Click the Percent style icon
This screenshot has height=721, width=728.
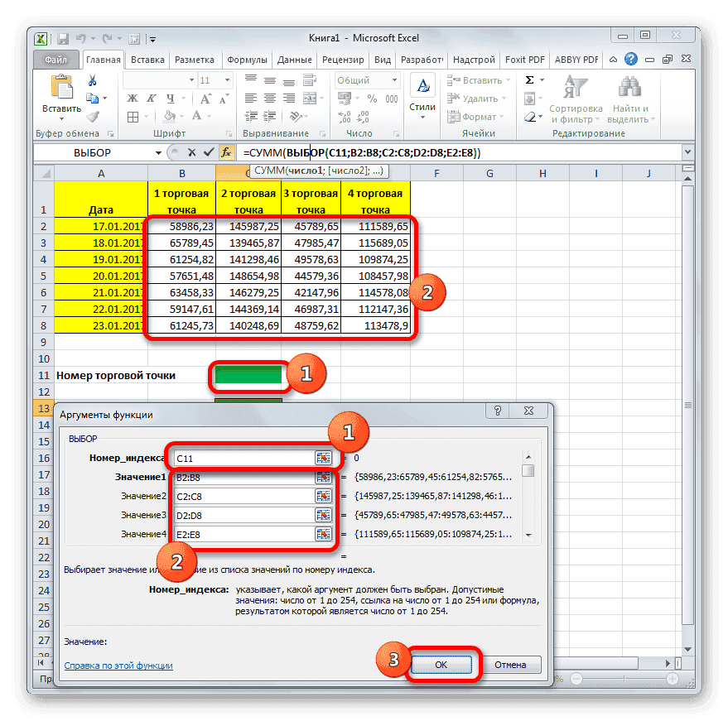pyautogui.click(x=371, y=99)
